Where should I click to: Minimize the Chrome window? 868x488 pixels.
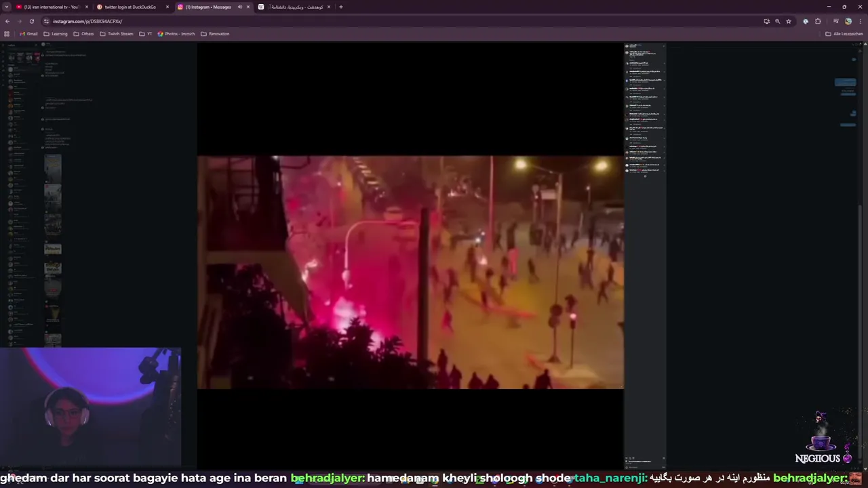[828, 7]
